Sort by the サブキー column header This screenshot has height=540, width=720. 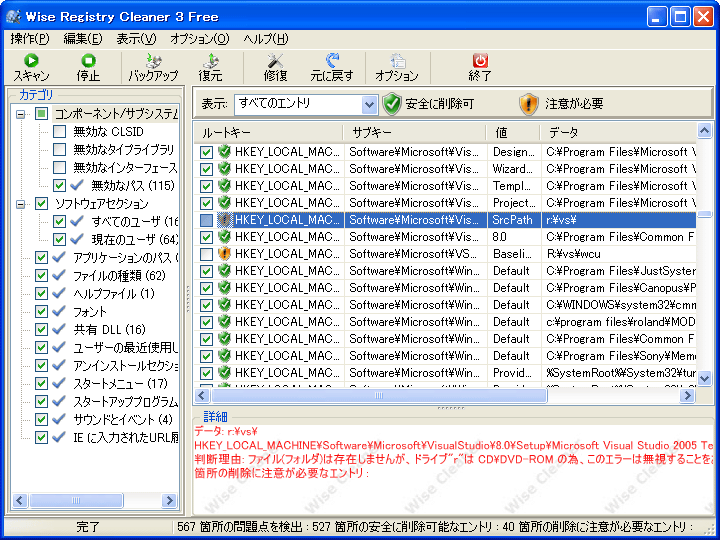point(414,133)
